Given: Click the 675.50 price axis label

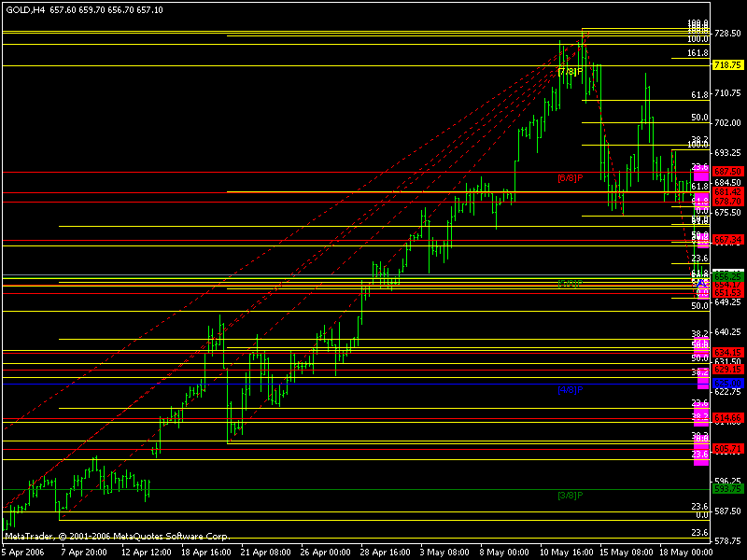Looking at the screenshot, I should coord(727,213).
